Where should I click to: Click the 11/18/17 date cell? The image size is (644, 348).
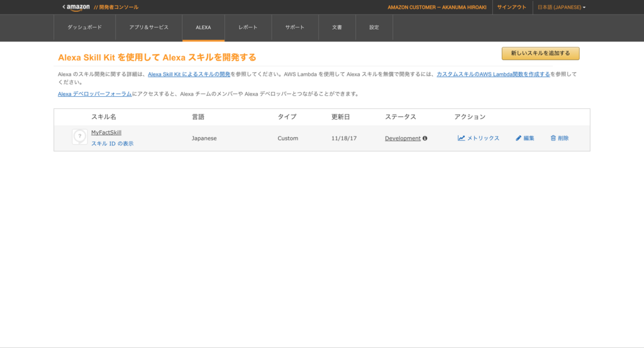pyautogui.click(x=344, y=138)
